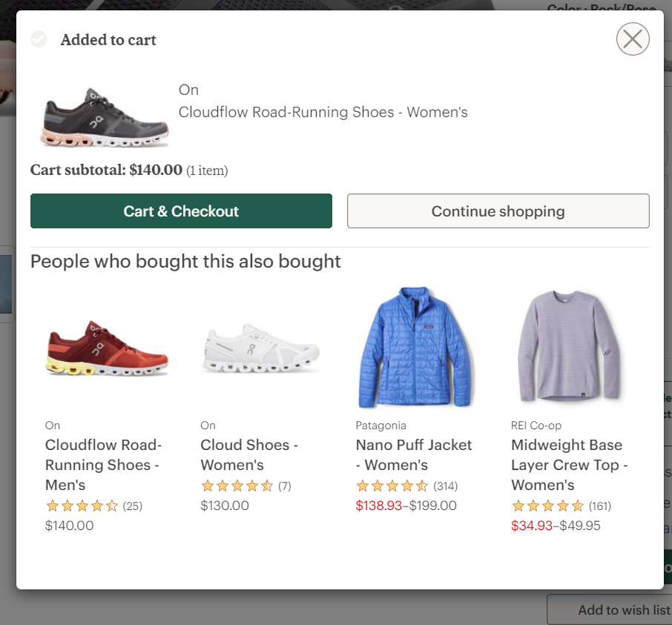
Task: Click the Continue shopping button
Action: pyautogui.click(x=498, y=211)
